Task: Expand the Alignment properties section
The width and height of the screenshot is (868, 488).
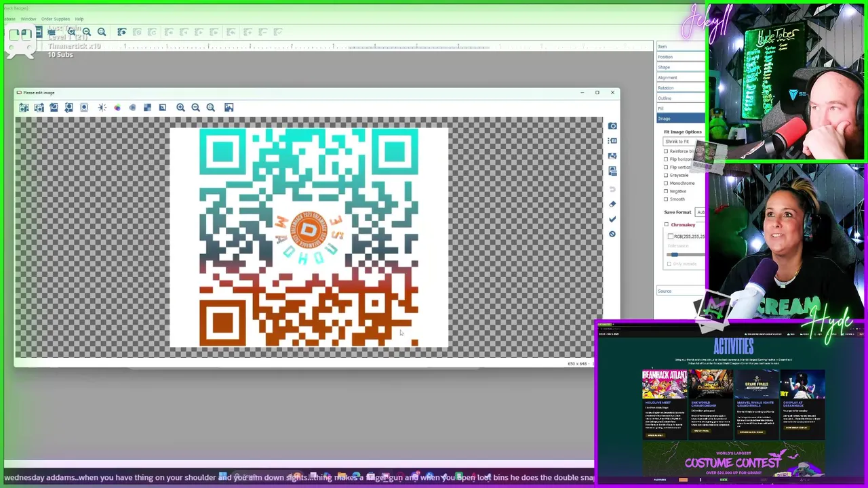Action: [680, 77]
